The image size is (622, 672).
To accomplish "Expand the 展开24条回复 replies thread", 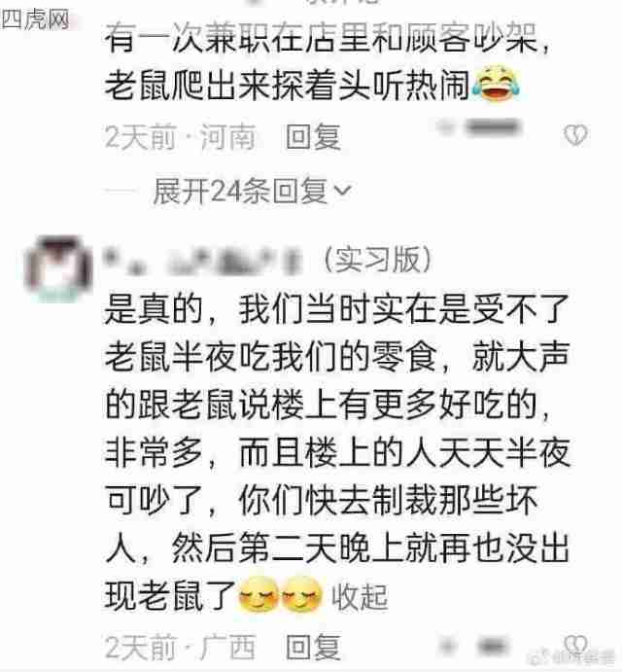I will [252, 191].
